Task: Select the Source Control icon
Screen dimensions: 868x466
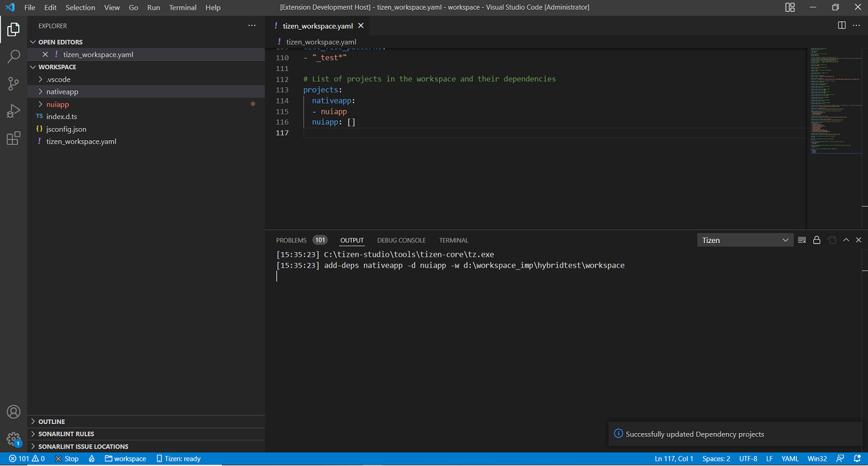Action: pos(13,83)
